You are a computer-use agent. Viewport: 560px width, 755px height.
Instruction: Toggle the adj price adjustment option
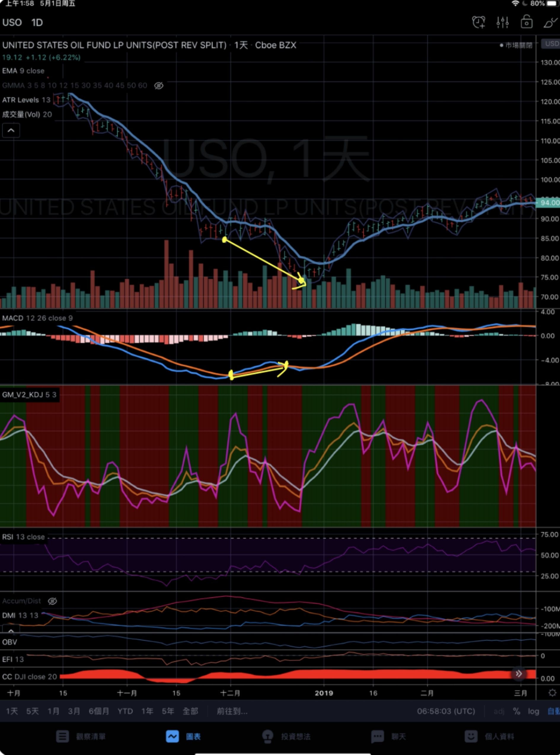(499, 711)
